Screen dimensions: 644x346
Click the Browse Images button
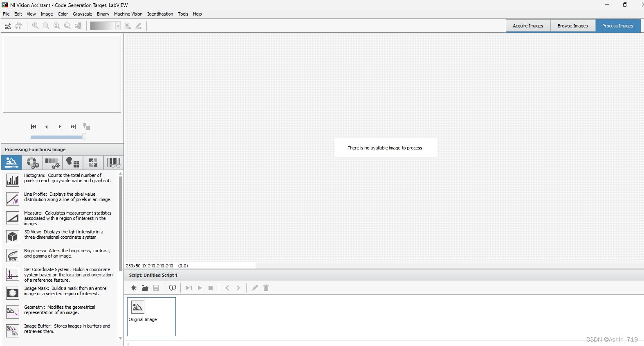(x=573, y=26)
